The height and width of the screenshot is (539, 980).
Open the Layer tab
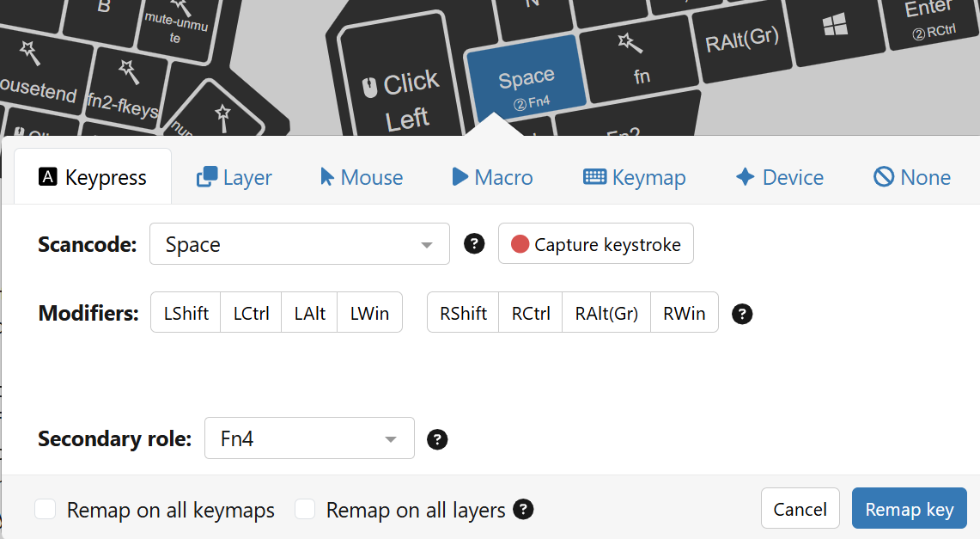pos(234,177)
